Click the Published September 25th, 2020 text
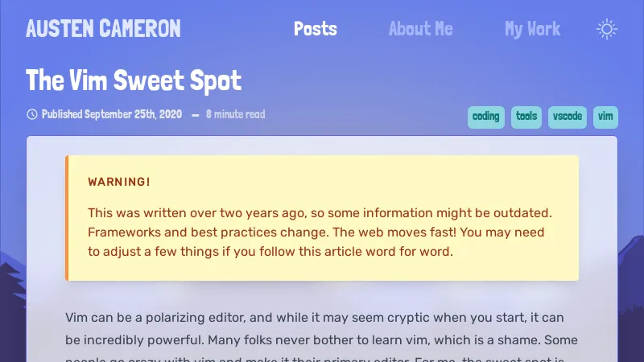Screen dimensions: 644x362 [112, 114]
